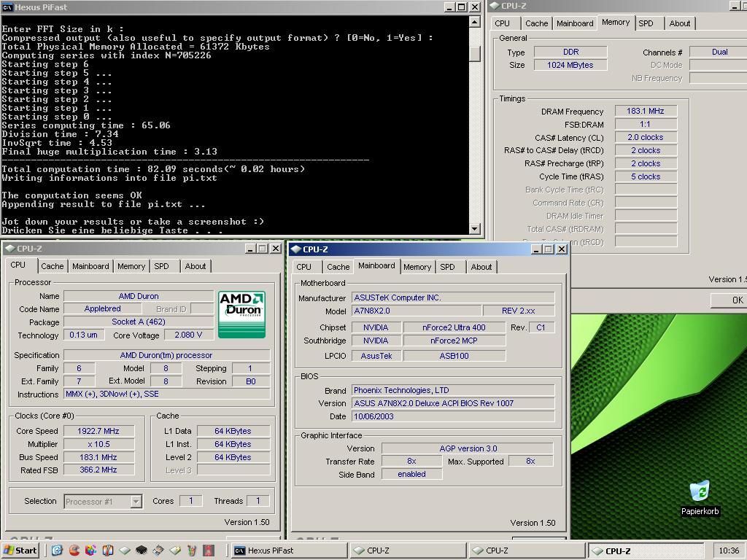Click OK button in the Memory CPU-Z window

[729, 300]
